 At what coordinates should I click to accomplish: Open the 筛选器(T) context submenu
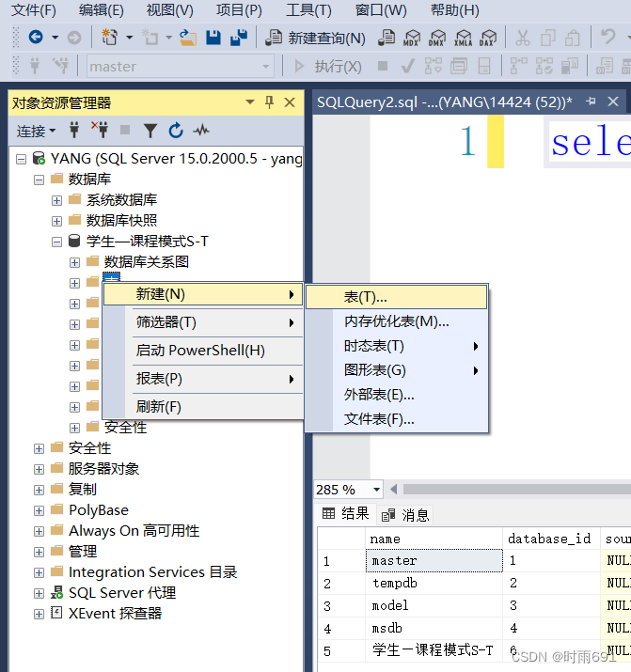203,322
